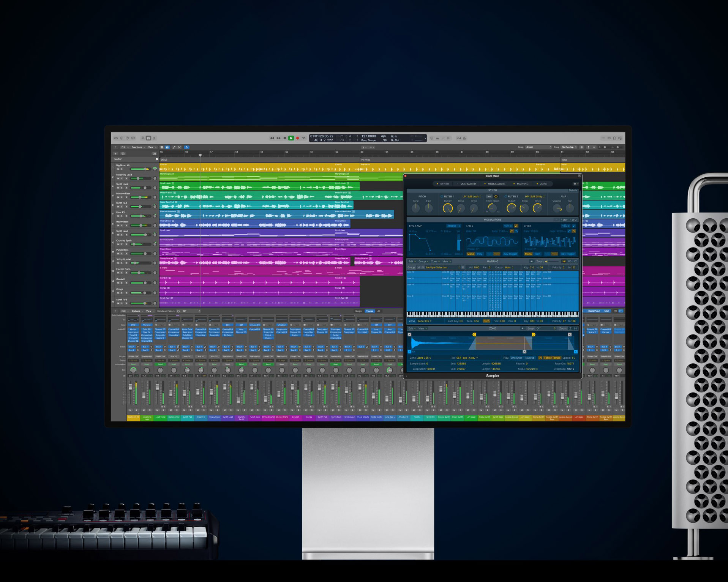This screenshot has width=728, height=582.
Task: Toggle the Cycle loop transport button
Action: pyautogui.click(x=304, y=138)
